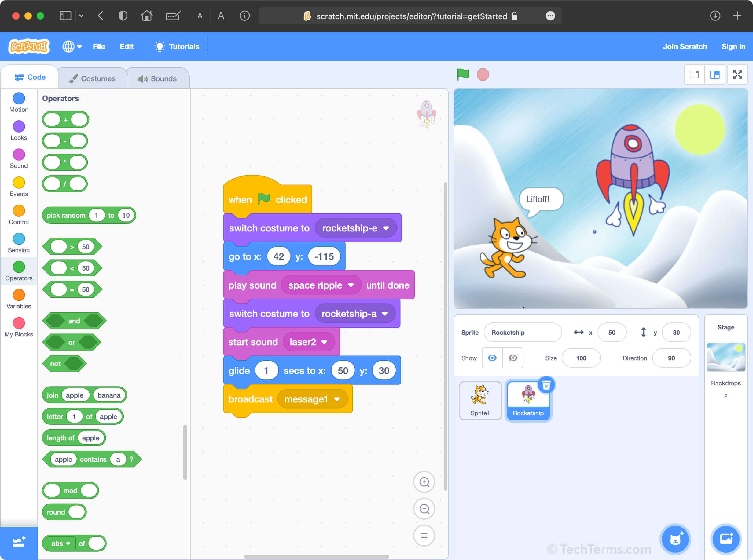Click the add sprite cat button
Screen dimensions: 753x560
[x=677, y=540]
